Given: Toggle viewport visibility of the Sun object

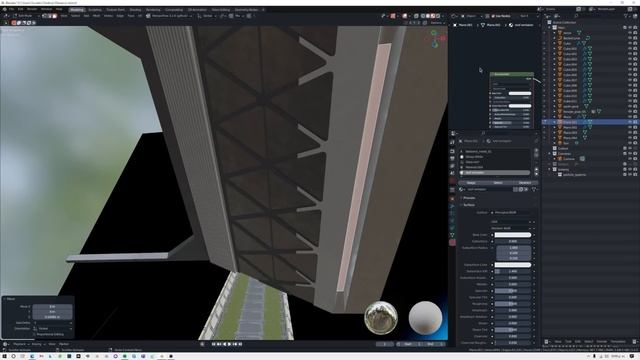Looking at the screenshot, I should coord(630,143).
